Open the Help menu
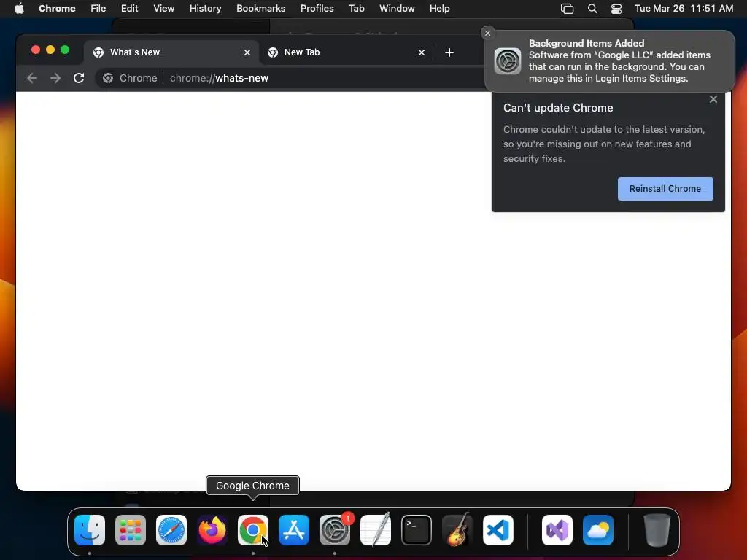Screen dimensions: 747x560 [440, 9]
